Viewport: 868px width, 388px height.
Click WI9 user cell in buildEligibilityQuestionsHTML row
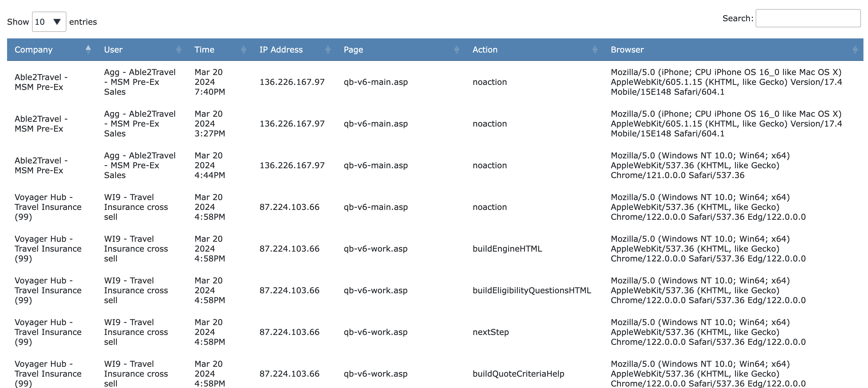click(x=136, y=290)
